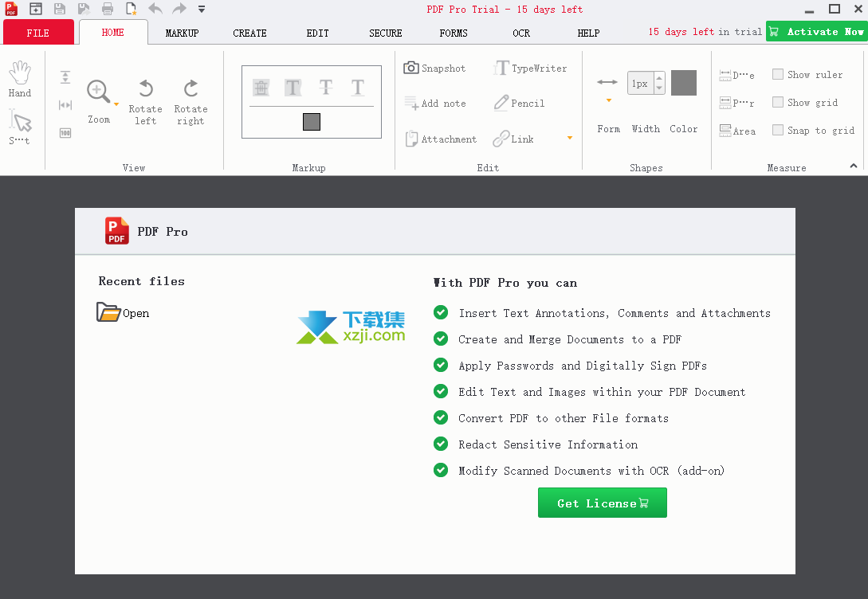Rotate the page left
The width and height of the screenshot is (868, 599).
146,102
